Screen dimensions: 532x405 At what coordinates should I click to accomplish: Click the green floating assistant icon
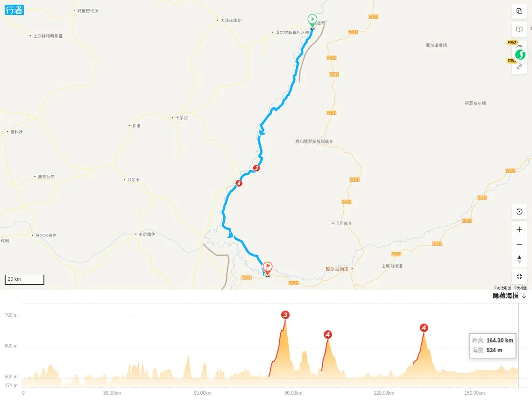click(x=520, y=55)
